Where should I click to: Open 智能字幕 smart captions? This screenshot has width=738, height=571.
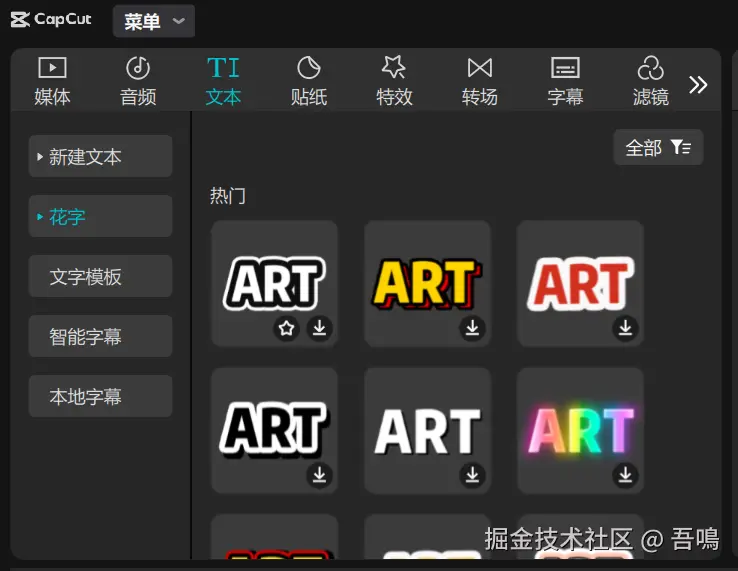point(100,336)
